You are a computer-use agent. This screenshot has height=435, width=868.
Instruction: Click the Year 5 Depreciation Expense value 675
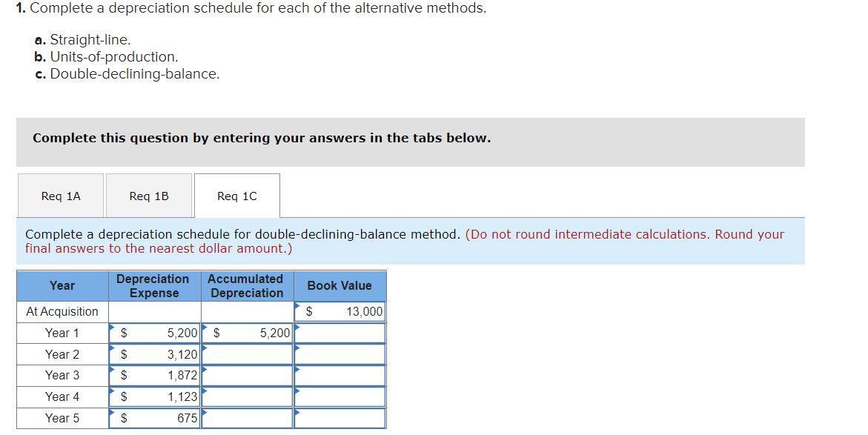pos(156,418)
